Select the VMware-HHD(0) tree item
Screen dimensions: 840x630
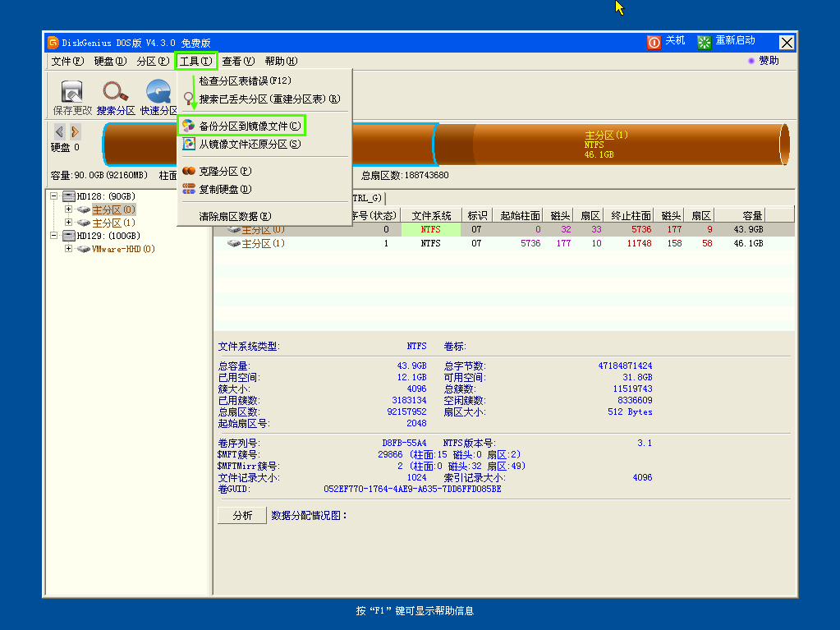[x=123, y=249]
